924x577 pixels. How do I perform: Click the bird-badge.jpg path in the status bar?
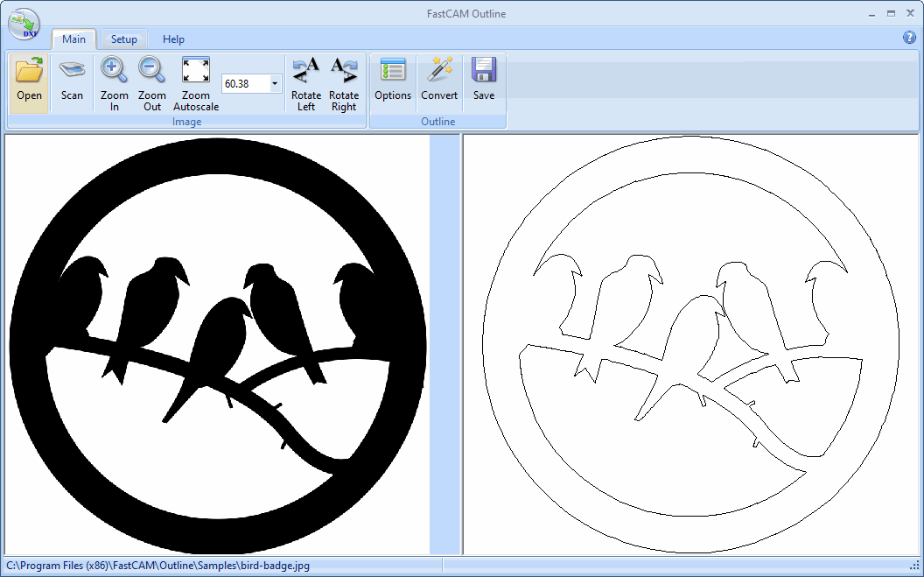(157, 566)
